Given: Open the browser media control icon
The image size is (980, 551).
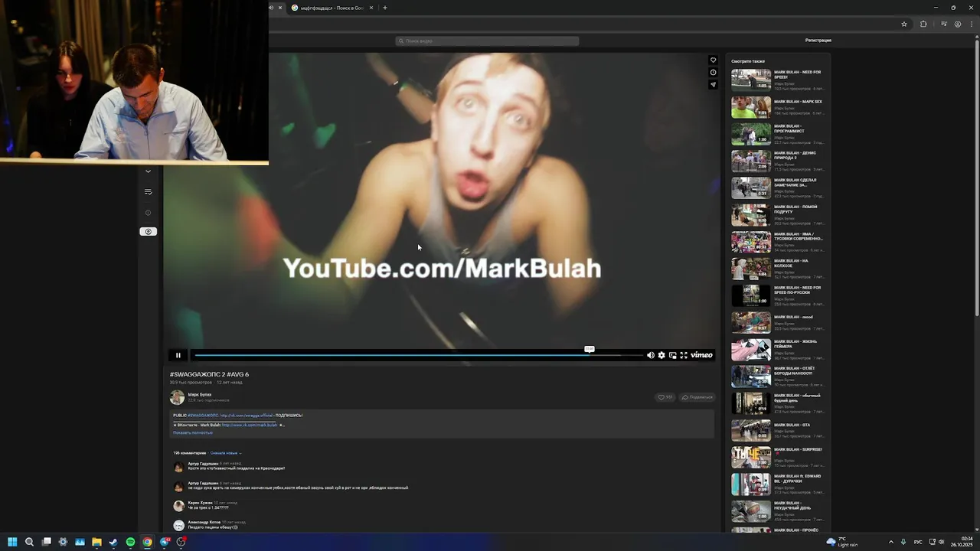Looking at the screenshot, I should pos(944,24).
